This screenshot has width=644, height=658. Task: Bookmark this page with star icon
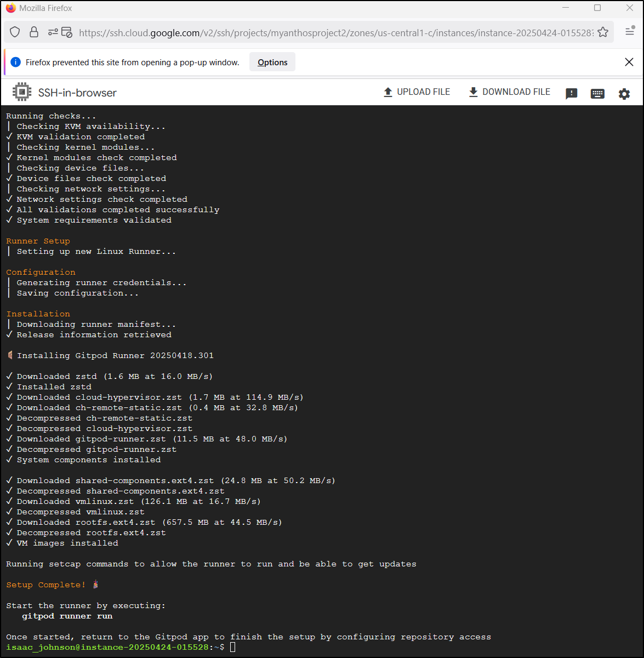[603, 32]
